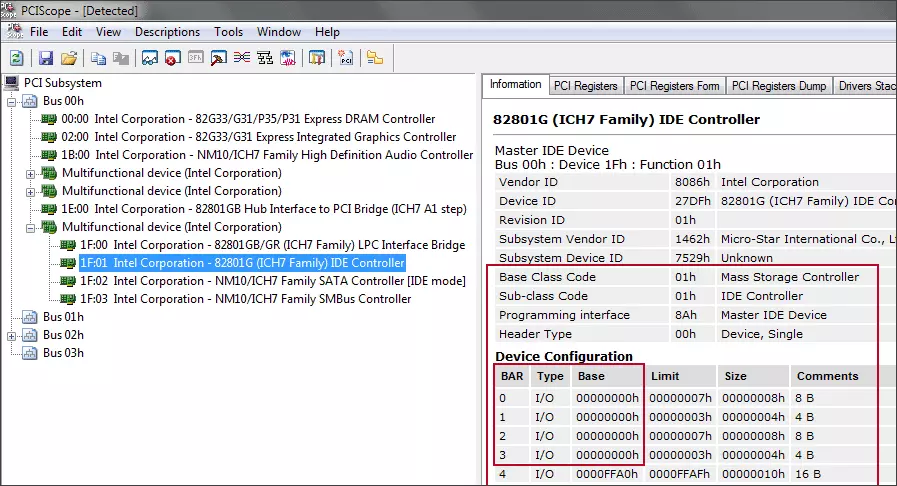Open the File menu
This screenshot has width=897, height=486.
click(x=39, y=32)
